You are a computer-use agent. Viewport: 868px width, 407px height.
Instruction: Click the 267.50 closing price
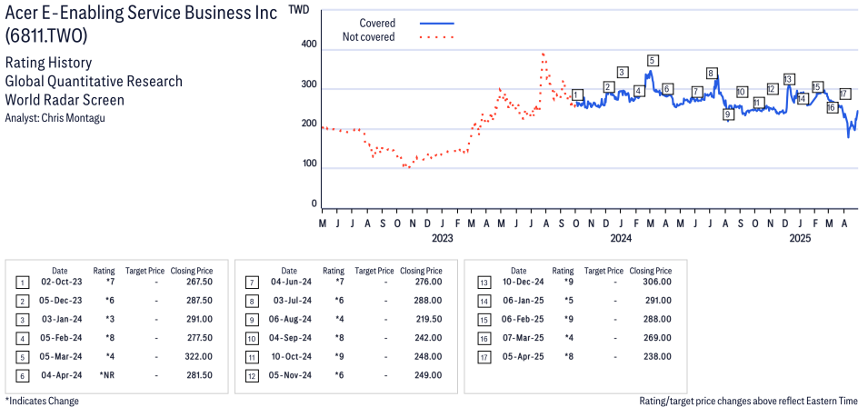click(200, 283)
